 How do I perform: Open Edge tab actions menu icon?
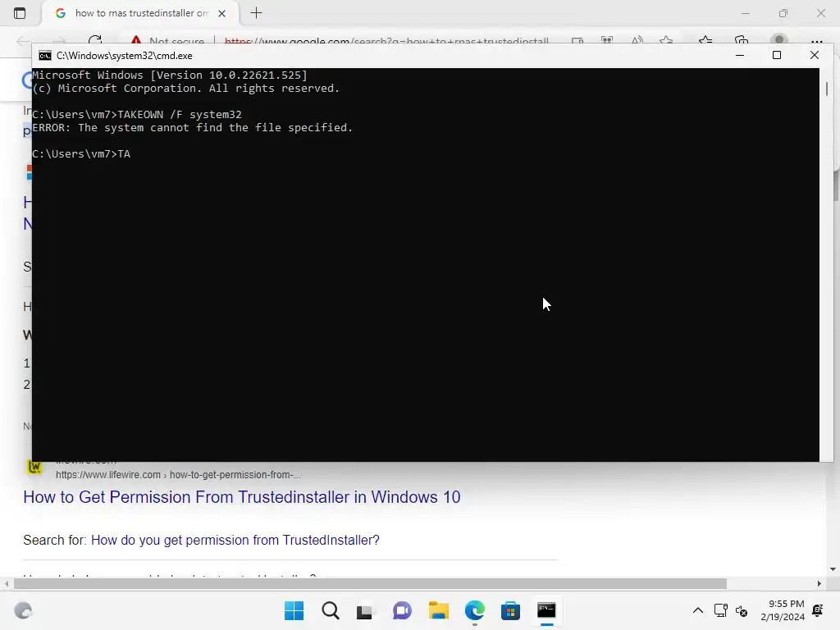[x=20, y=13]
